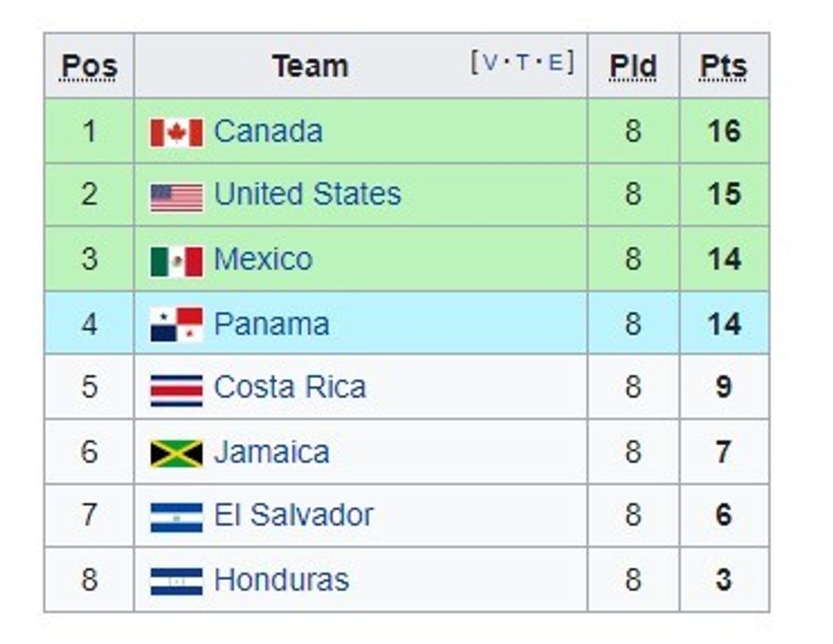Open the Jamaica team link
The width and height of the screenshot is (833, 644).
(x=271, y=452)
